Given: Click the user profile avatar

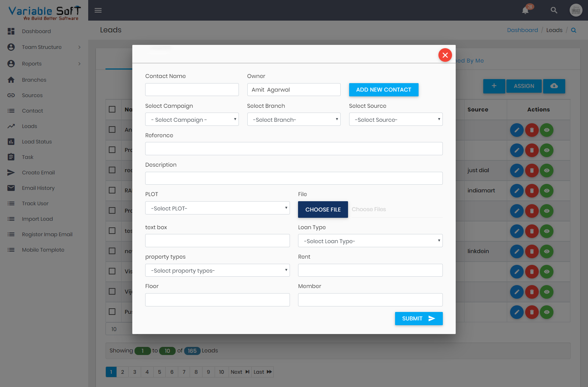Looking at the screenshot, I should (x=576, y=10).
